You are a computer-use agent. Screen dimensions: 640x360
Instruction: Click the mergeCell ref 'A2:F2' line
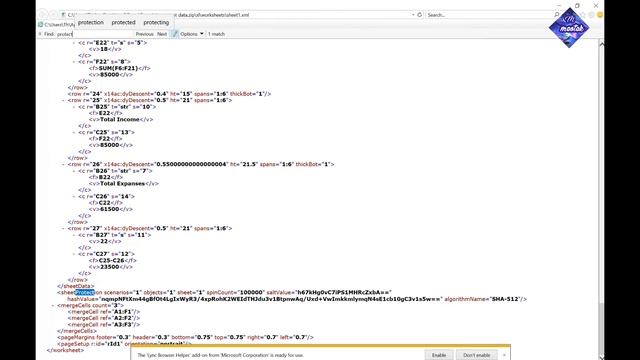click(104, 318)
